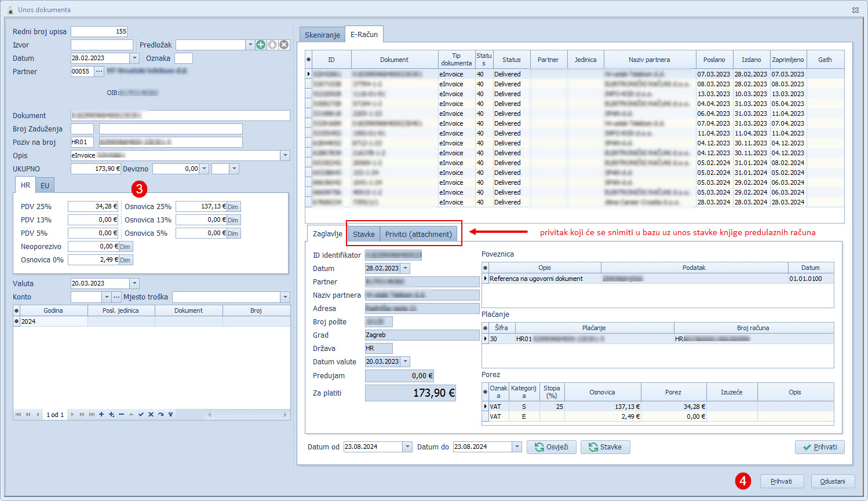This screenshot has height=501, width=868.
Task: Open the Datum od date dropdown
Action: click(407, 447)
